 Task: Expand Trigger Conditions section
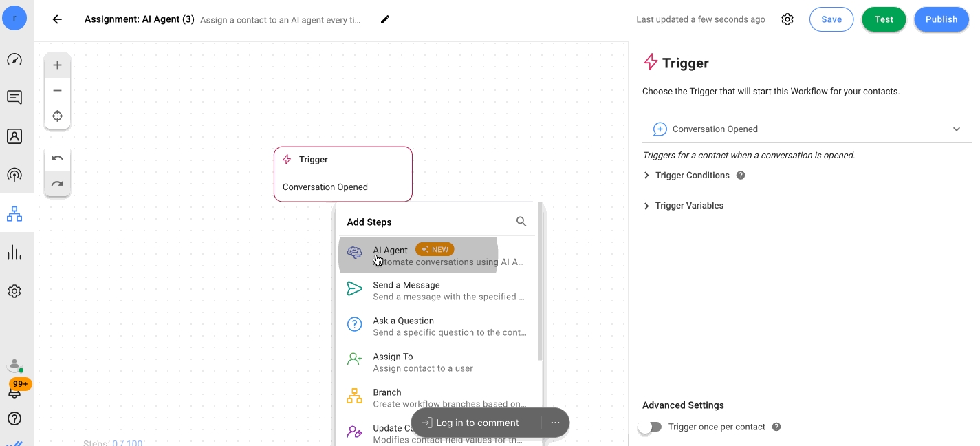(x=692, y=176)
